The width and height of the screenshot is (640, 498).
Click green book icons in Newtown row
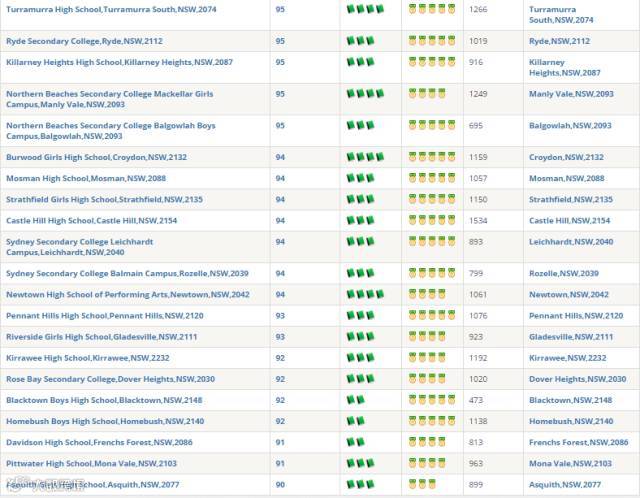[365, 294]
